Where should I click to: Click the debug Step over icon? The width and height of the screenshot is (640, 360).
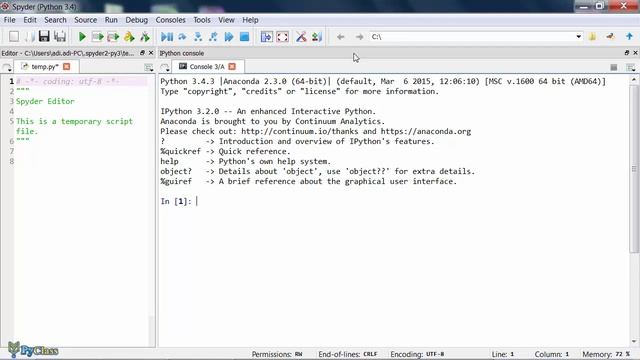[182, 37]
